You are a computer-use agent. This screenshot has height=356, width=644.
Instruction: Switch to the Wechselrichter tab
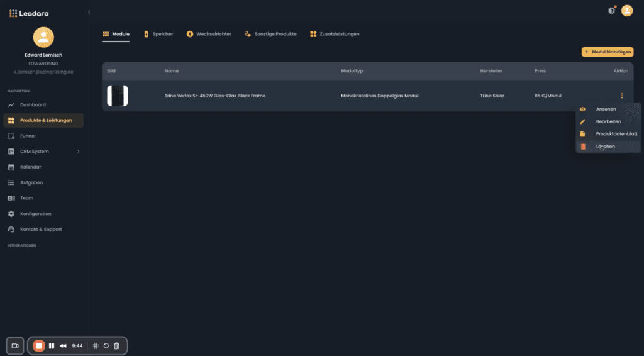click(x=209, y=34)
